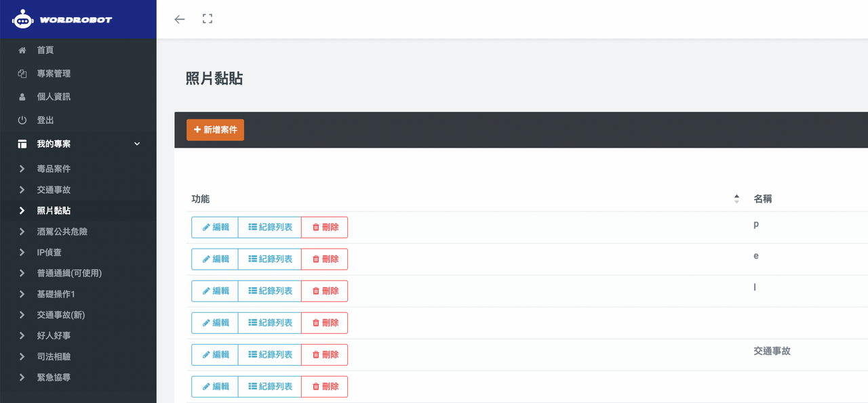Toggle fullscreen mode icon
The height and width of the screenshot is (403, 868).
(208, 19)
